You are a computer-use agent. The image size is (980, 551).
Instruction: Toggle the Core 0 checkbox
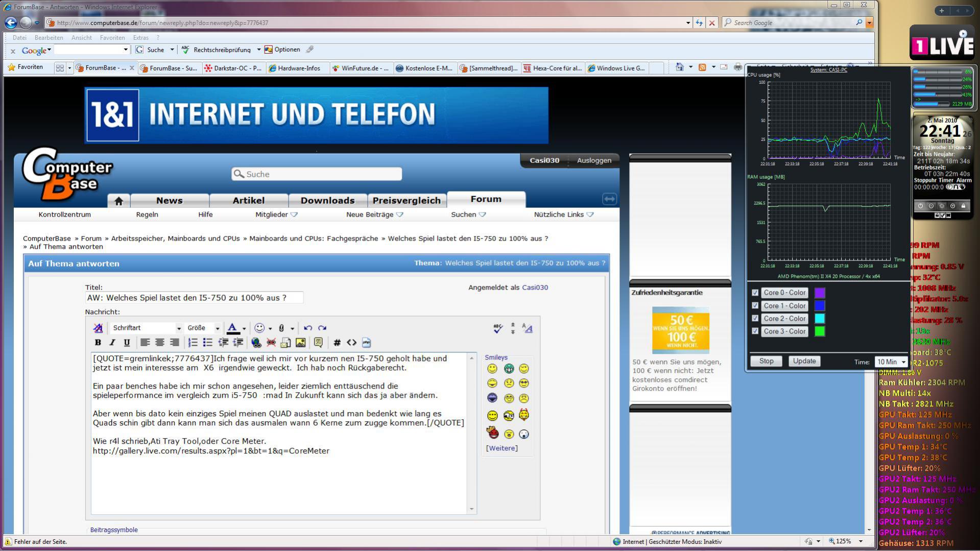[x=755, y=293]
